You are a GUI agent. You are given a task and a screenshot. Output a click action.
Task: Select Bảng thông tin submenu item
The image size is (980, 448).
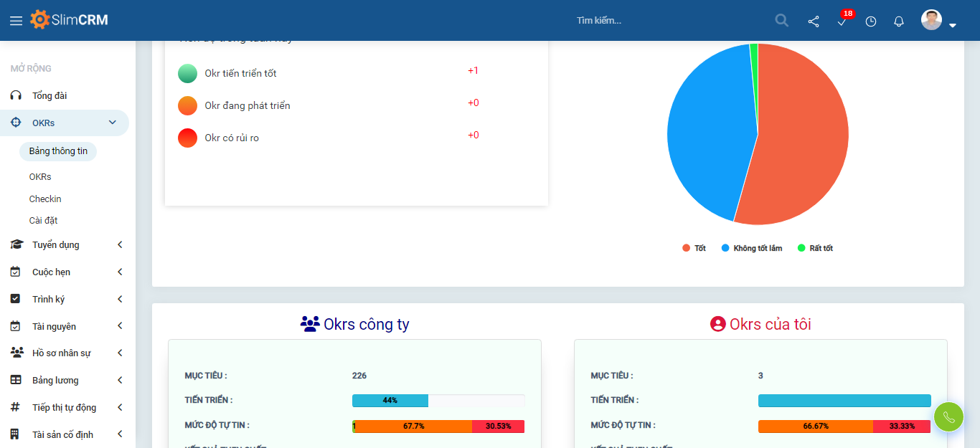point(58,151)
